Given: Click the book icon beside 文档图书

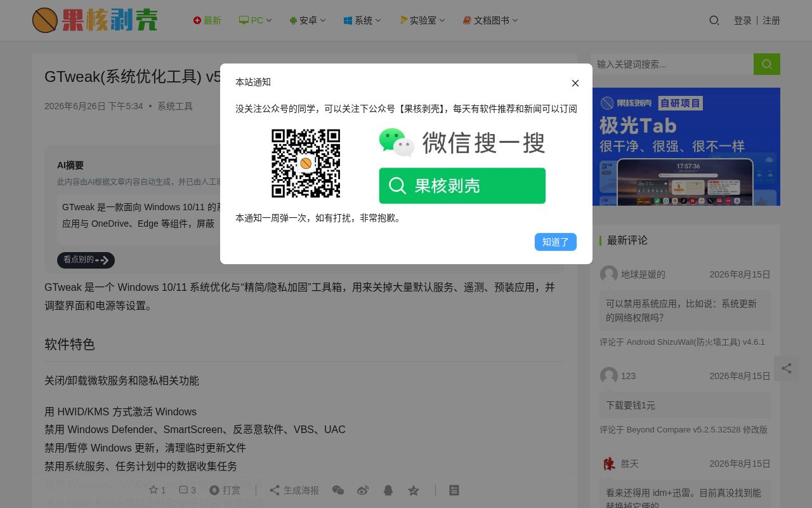Looking at the screenshot, I should tap(467, 20).
